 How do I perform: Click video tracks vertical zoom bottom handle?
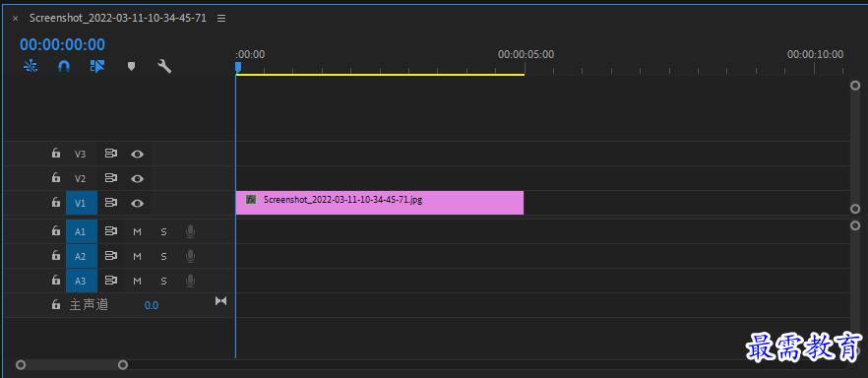(x=855, y=209)
